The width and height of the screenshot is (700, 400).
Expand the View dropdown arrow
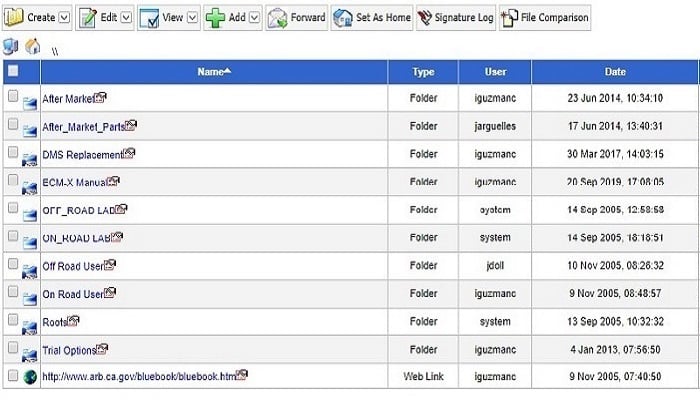tap(192, 18)
